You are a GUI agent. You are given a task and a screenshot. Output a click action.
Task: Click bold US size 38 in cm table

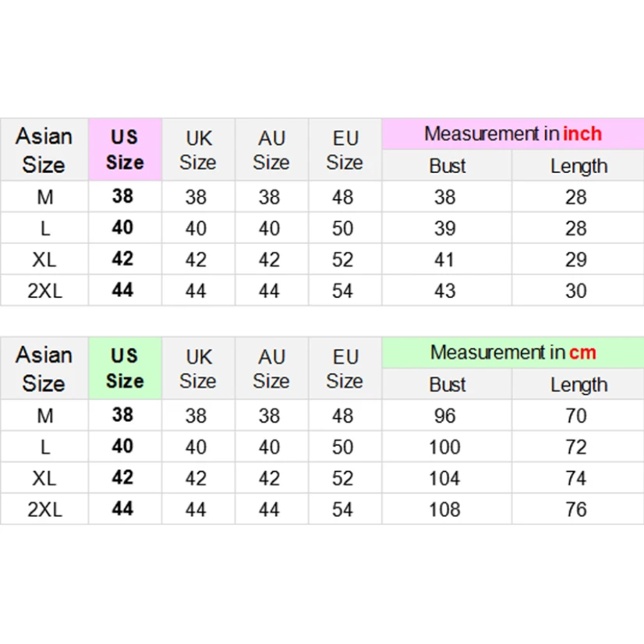point(123,415)
